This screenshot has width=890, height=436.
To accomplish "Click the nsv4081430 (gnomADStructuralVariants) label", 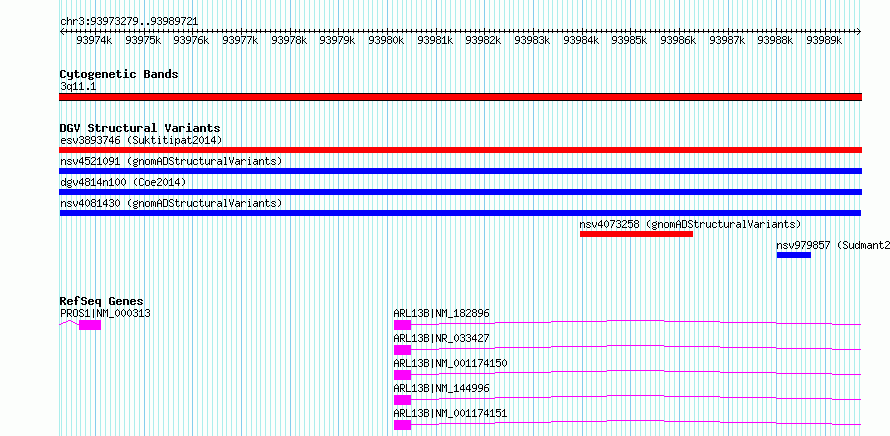I will click(171, 203).
